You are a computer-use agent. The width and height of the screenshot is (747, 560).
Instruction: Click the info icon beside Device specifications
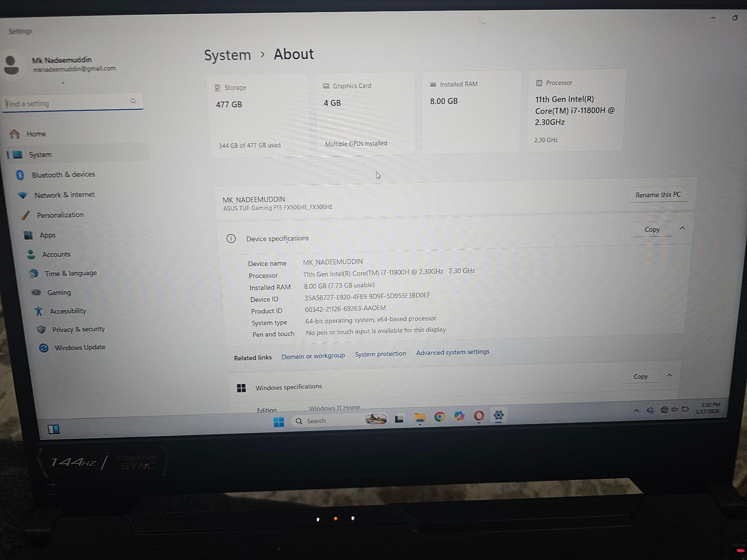[x=231, y=238]
